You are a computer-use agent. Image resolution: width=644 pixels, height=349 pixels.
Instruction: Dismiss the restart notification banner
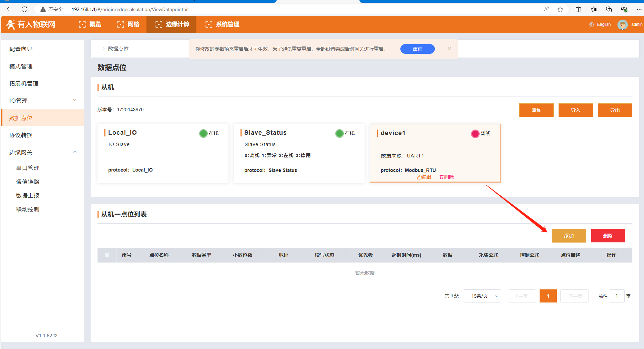[449, 49]
